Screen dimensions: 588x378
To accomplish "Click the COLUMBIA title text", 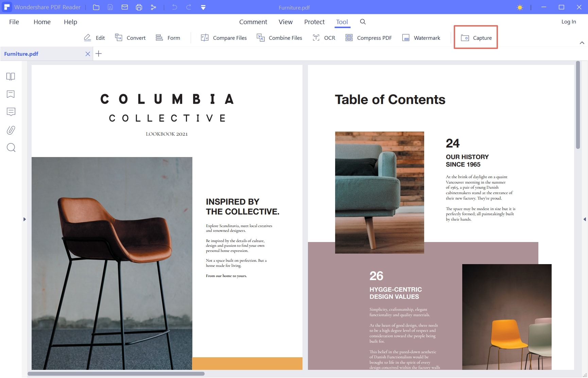I will [x=167, y=99].
